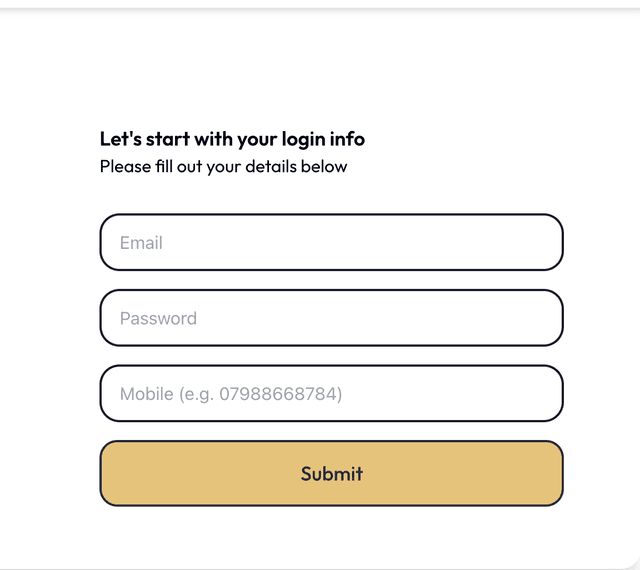The height and width of the screenshot is (570, 640).
Task: Click the "Let's start with your login info" heading
Action: tap(232, 139)
